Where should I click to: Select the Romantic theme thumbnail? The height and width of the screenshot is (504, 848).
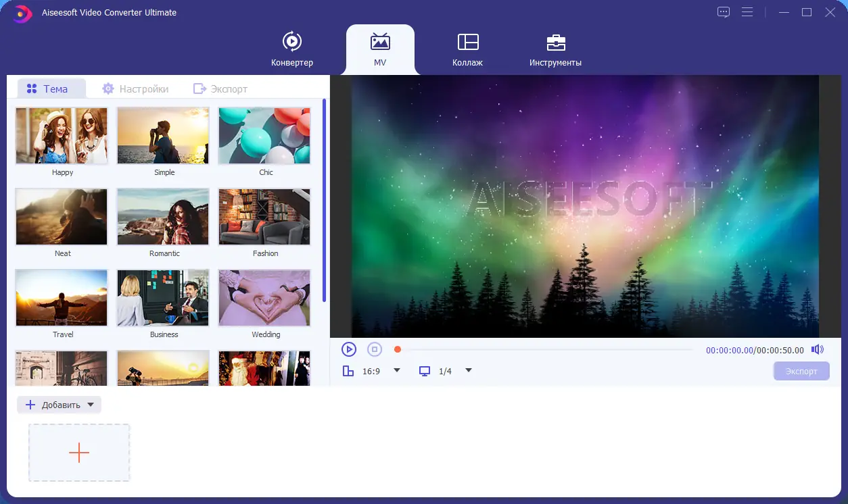pyautogui.click(x=163, y=217)
